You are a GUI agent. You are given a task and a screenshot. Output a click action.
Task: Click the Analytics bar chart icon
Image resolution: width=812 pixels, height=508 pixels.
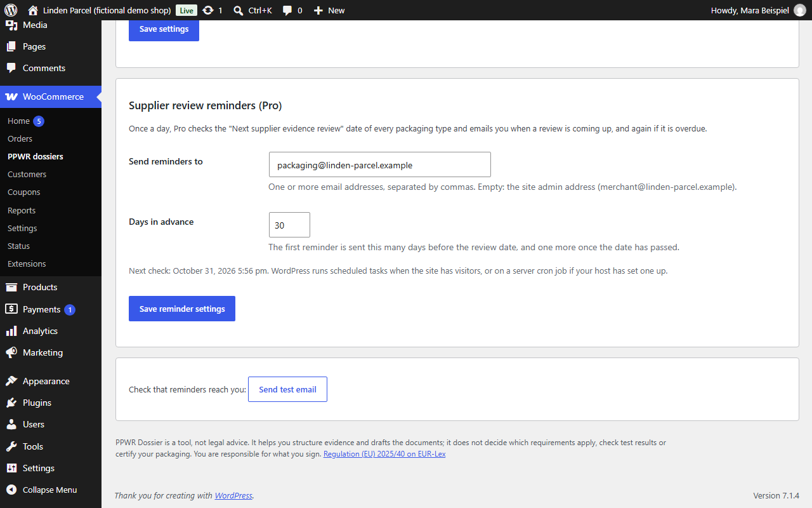[x=11, y=331]
